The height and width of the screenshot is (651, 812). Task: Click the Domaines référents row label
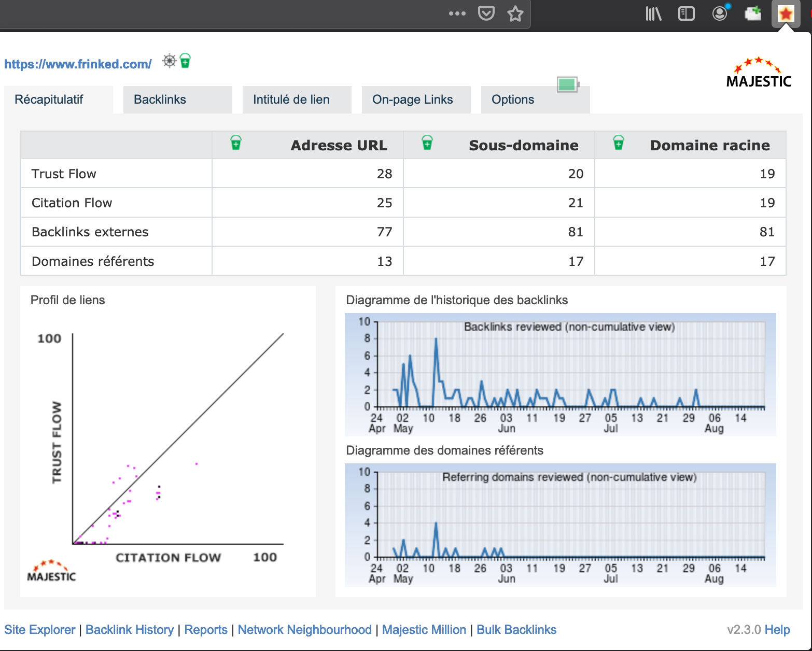pos(93,261)
